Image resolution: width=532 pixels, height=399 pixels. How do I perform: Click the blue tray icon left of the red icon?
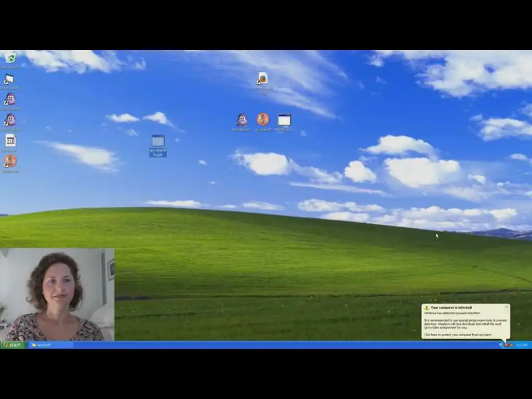(x=501, y=345)
